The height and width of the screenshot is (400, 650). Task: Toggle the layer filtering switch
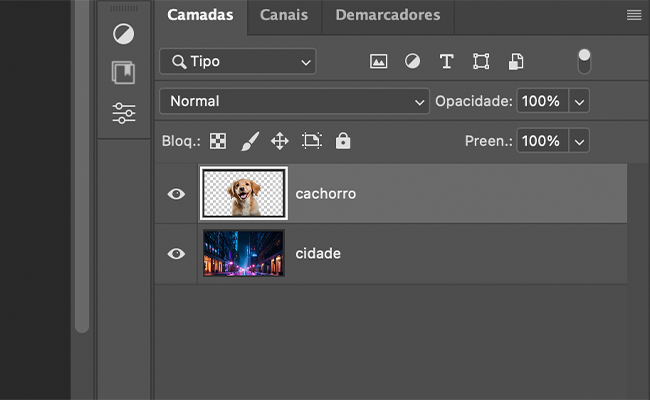point(584,61)
